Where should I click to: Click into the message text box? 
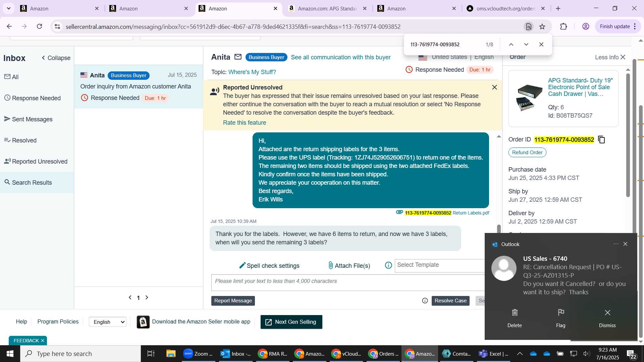click(348, 283)
